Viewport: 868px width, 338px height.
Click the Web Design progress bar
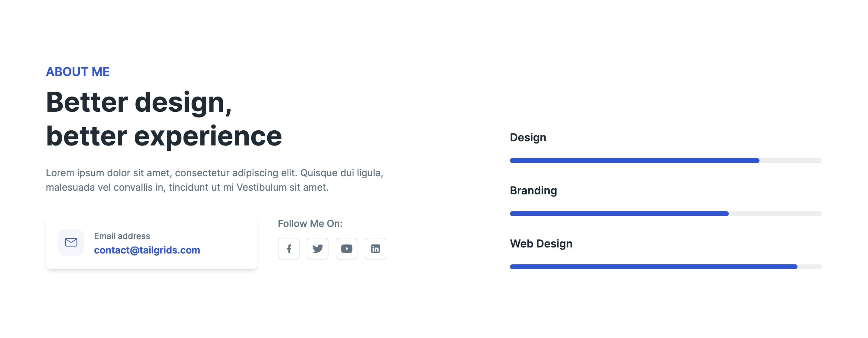pos(666,267)
